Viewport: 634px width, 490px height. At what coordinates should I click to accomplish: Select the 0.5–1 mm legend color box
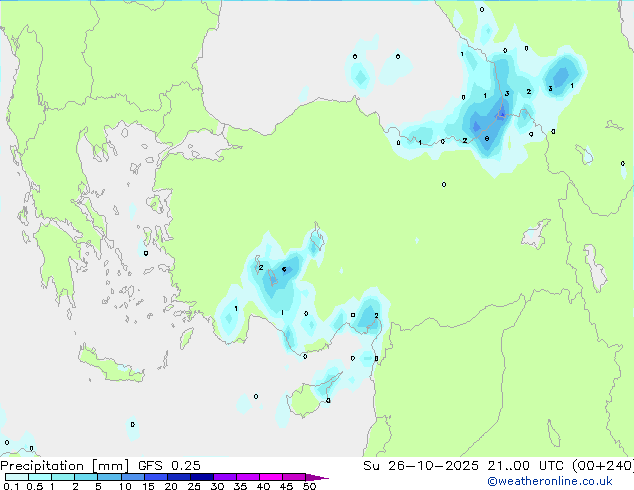[40, 477]
